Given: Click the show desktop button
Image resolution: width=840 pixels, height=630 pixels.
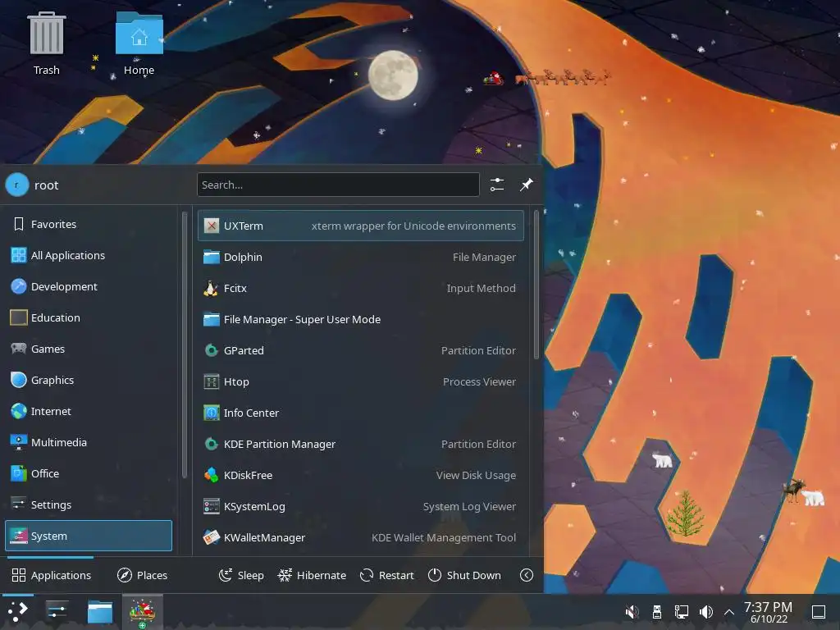Looking at the screenshot, I should [819, 612].
